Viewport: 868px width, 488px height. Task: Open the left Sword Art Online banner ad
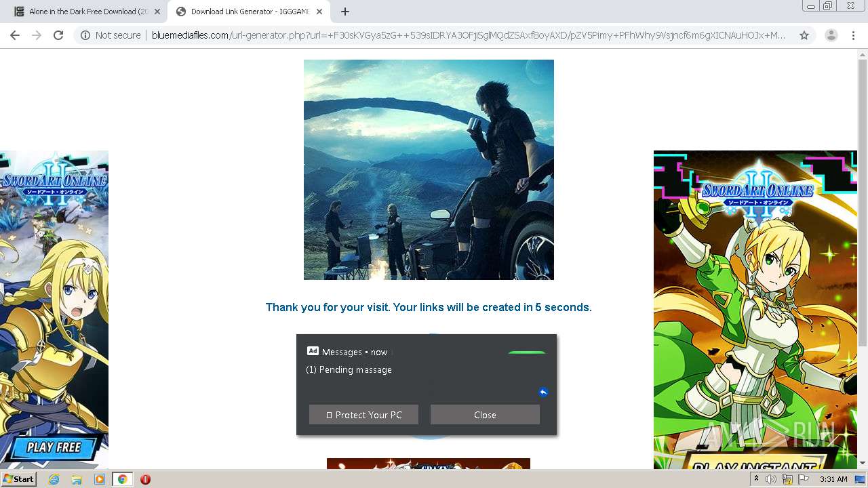[54, 309]
